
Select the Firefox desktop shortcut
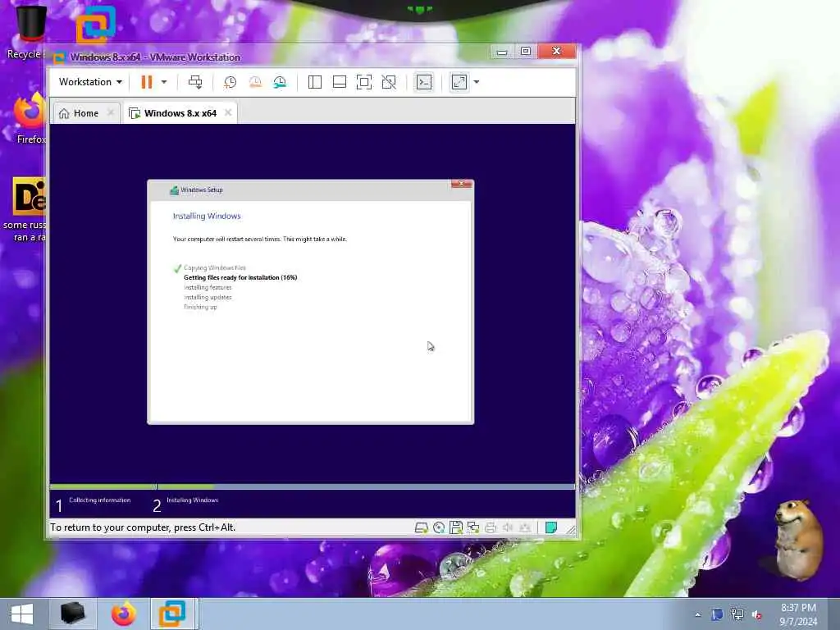pos(30,119)
